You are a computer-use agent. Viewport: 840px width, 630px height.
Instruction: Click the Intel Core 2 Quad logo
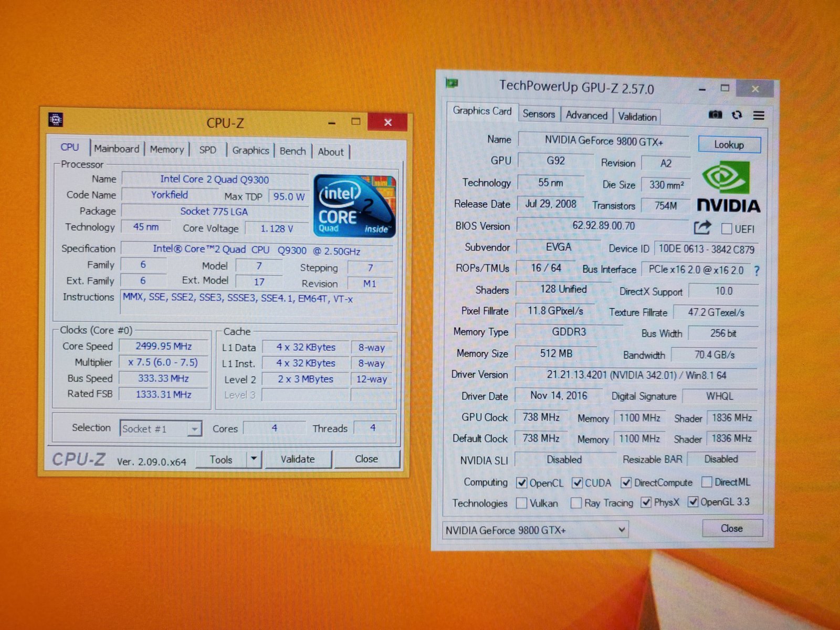point(354,206)
